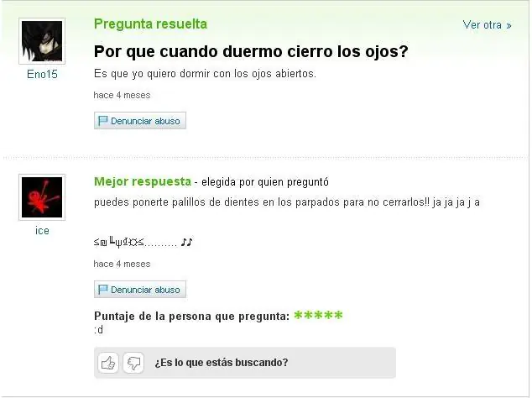Screen dimensions: 532x398
Task: Click the thumbs up icon
Action: [108, 363]
